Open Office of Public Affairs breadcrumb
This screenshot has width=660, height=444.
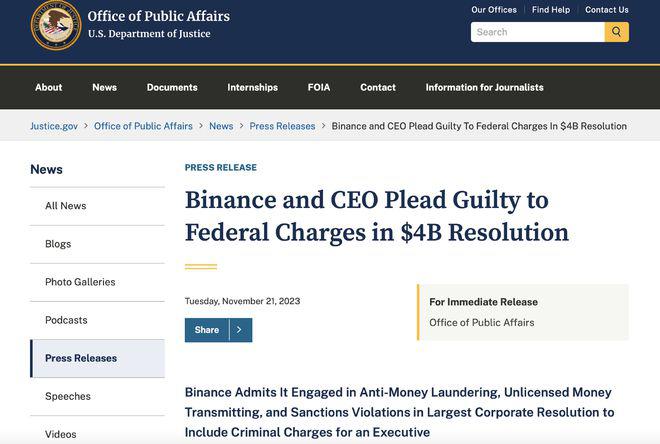point(143,126)
